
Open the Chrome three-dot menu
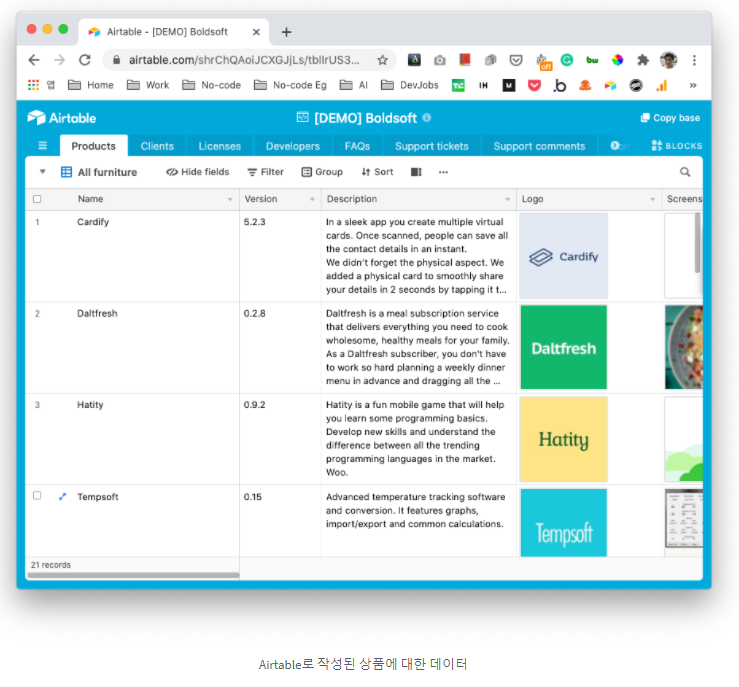point(694,60)
